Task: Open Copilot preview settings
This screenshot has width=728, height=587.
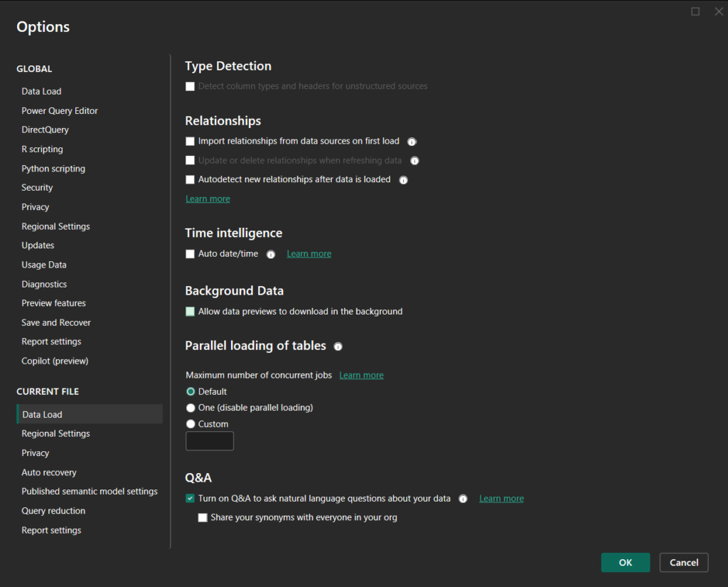Action: [55, 361]
